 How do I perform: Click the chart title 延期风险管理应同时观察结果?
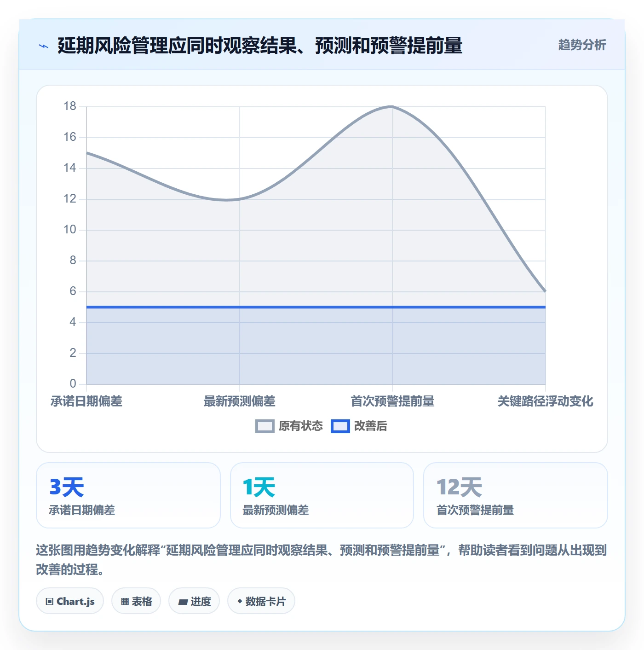pyautogui.click(x=260, y=46)
